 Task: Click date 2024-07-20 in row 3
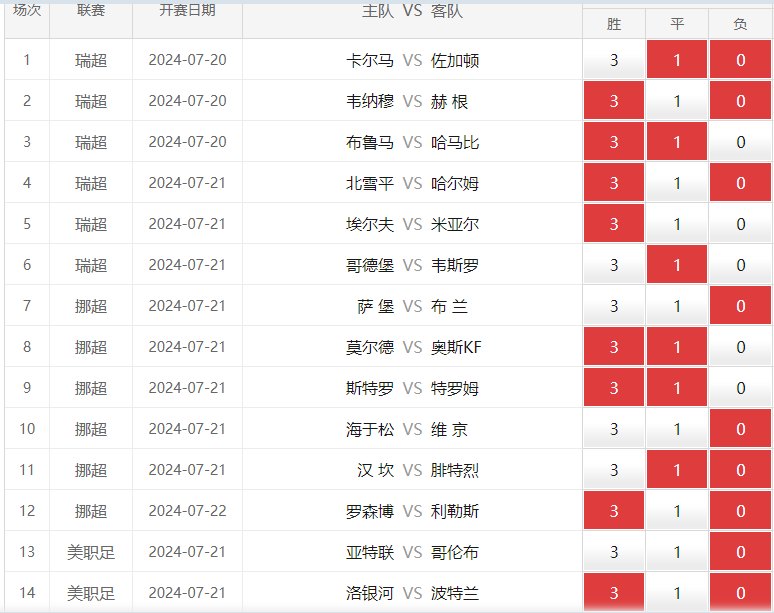click(187, 142)
